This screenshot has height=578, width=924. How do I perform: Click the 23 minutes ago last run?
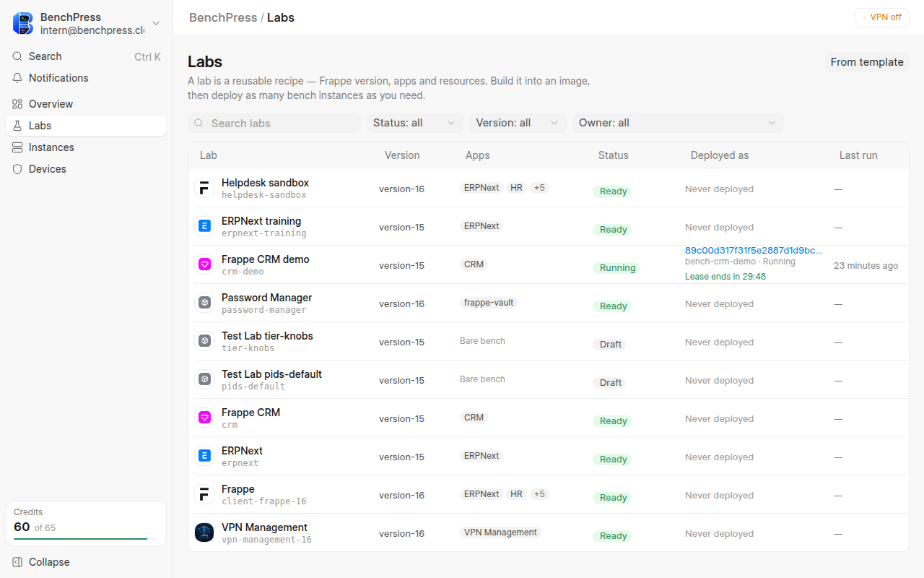pyautogui.click(x=866, y=266)
